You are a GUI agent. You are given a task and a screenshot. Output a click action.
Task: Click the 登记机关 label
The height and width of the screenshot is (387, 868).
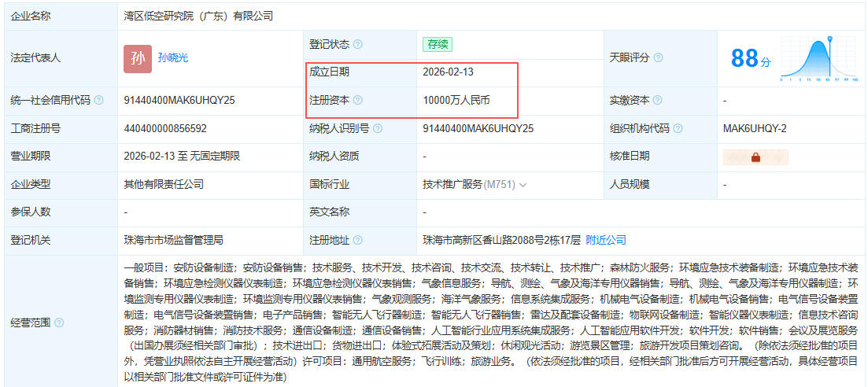[x=31, y=240]
